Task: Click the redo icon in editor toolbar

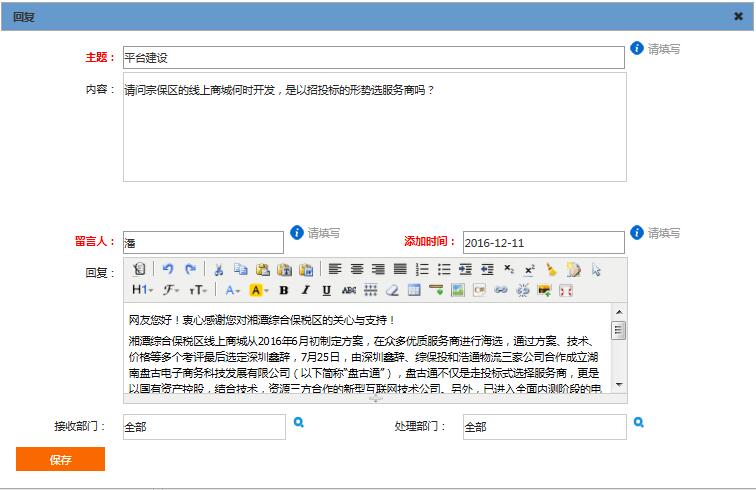Action: click(189, 269)
